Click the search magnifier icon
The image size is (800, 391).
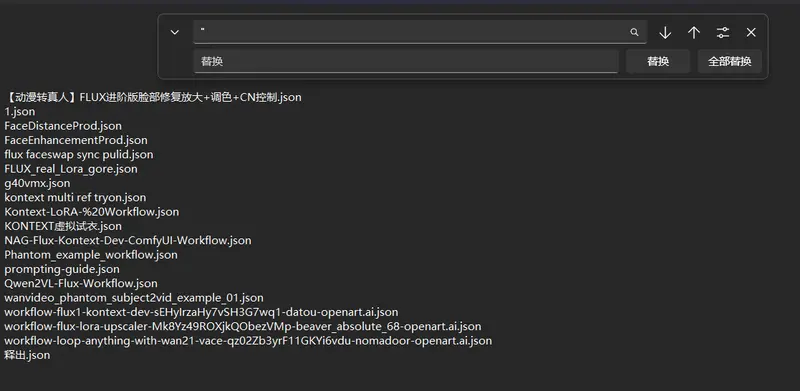634,32
